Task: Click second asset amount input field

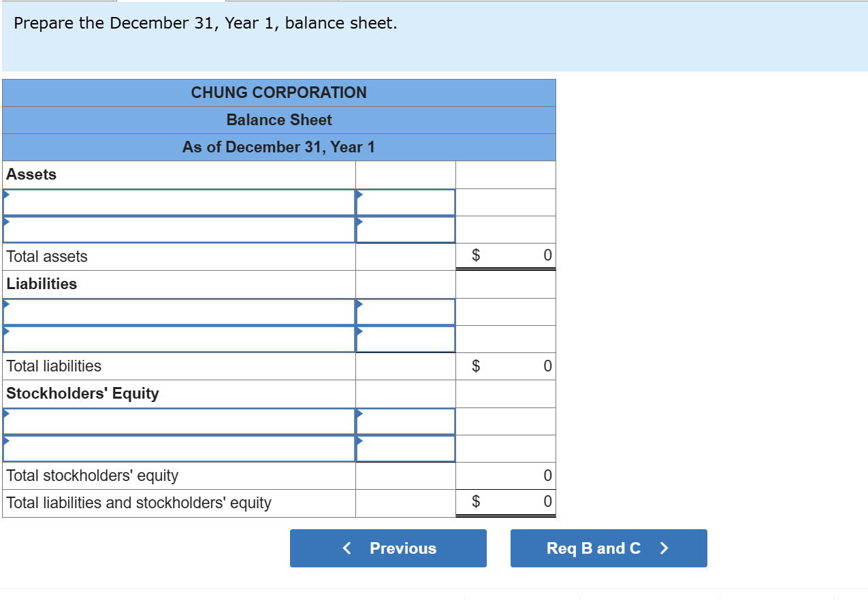Action: pyautogui.click(x=406, y=230)
